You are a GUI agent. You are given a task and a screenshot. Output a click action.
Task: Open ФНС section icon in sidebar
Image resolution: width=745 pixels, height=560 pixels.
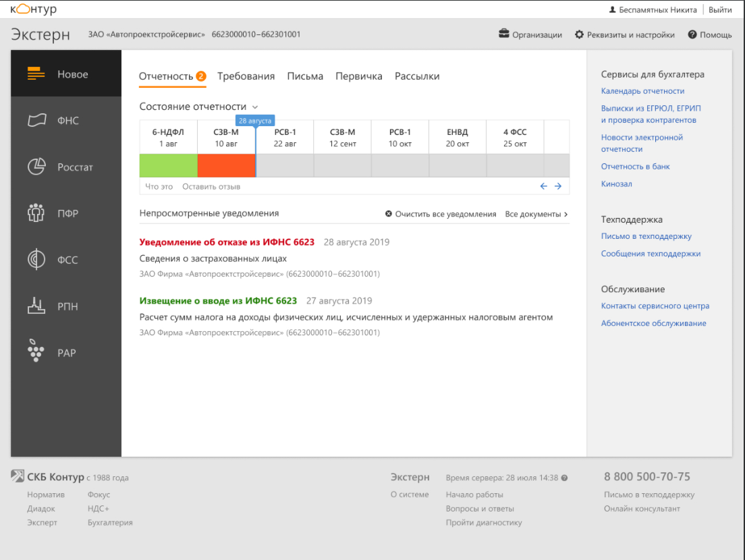(36, 120)
